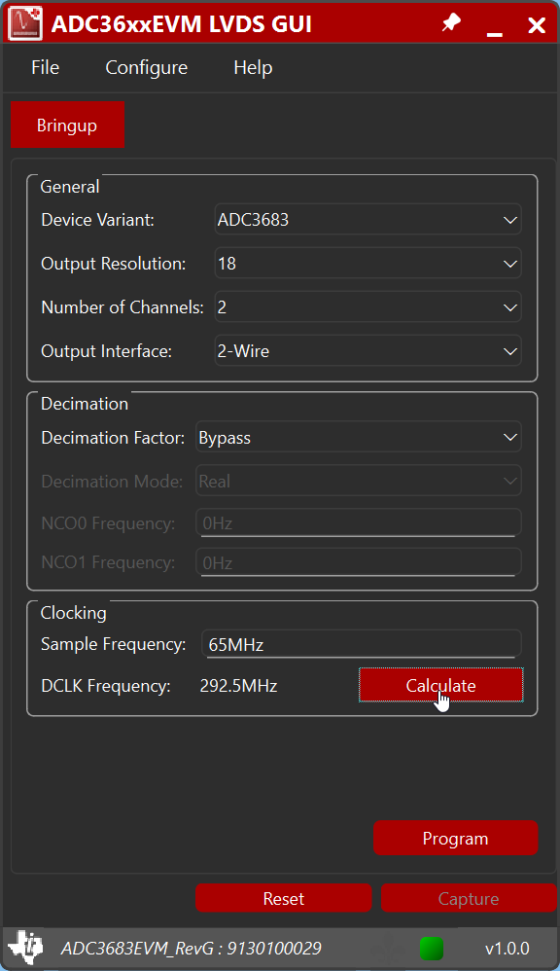This screenshot has height=971, width=560.
Task: Click the green connection status indicator
Action: pyautogui.click(x=431, y=949)
